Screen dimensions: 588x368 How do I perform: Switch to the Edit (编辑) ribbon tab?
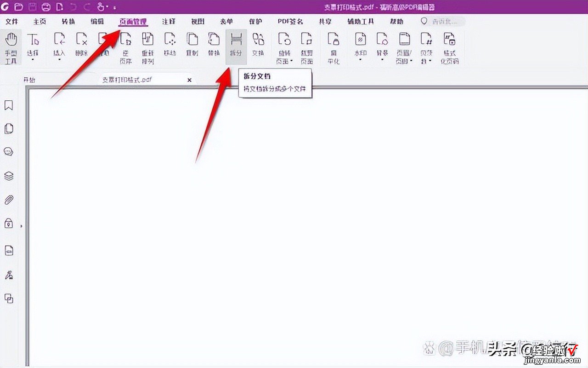click(97, 22)
